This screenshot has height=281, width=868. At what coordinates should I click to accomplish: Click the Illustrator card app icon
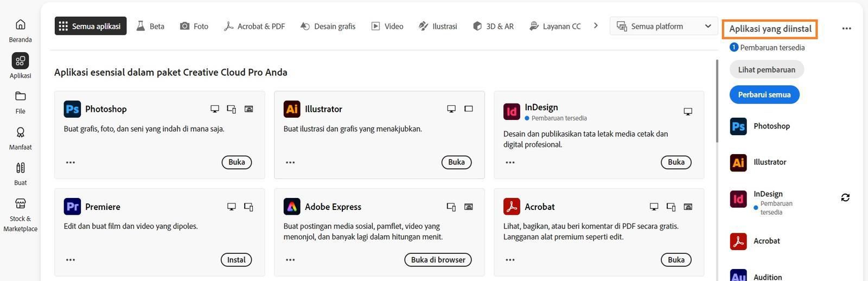(292, 109)
